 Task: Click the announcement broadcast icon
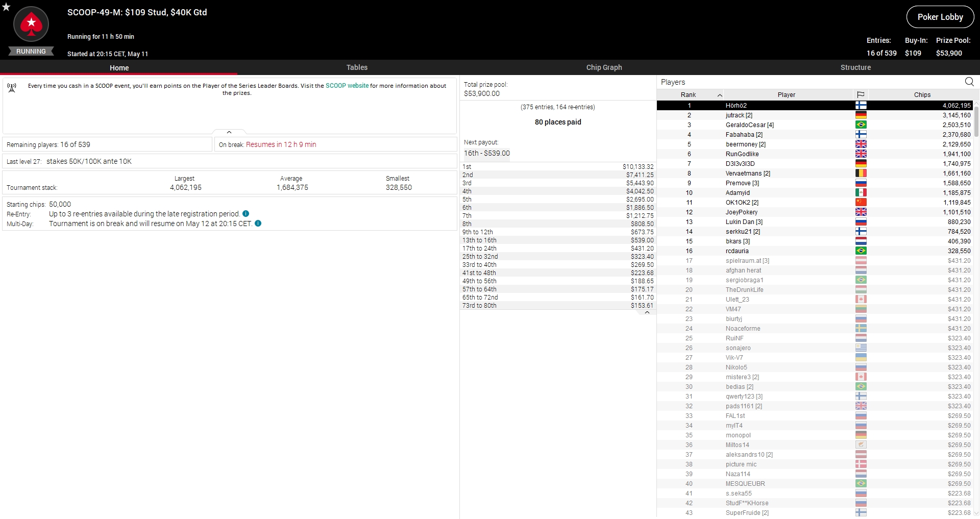coord(12,88)
